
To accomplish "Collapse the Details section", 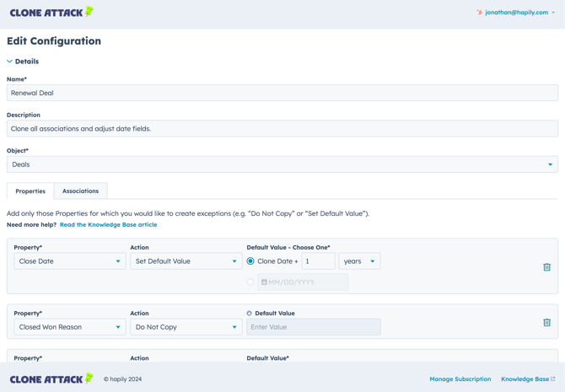I will (x=10, y=62).
